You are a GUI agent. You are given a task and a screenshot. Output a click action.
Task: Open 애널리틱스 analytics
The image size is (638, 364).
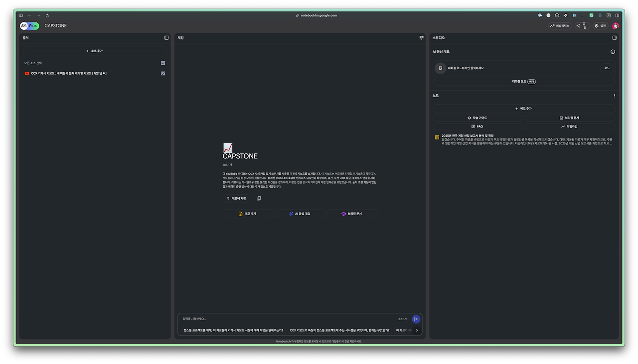[x=560, y=26]
